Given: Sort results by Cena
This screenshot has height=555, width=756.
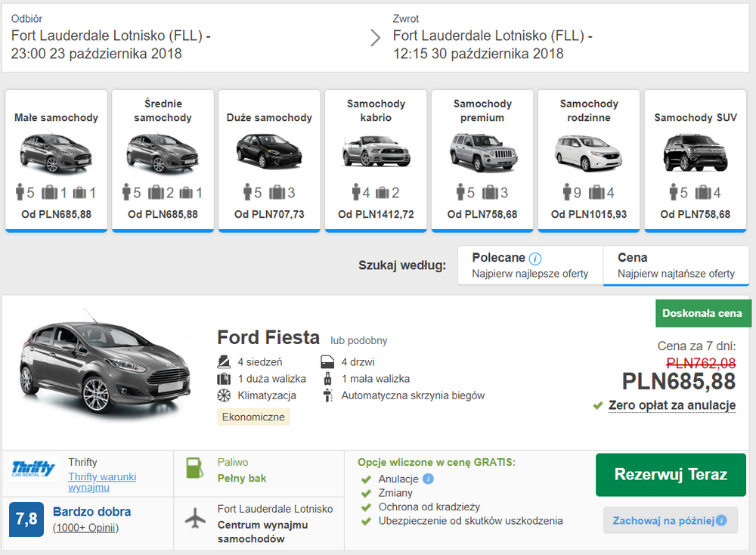Looking at the screenshot, I should 675,265.
